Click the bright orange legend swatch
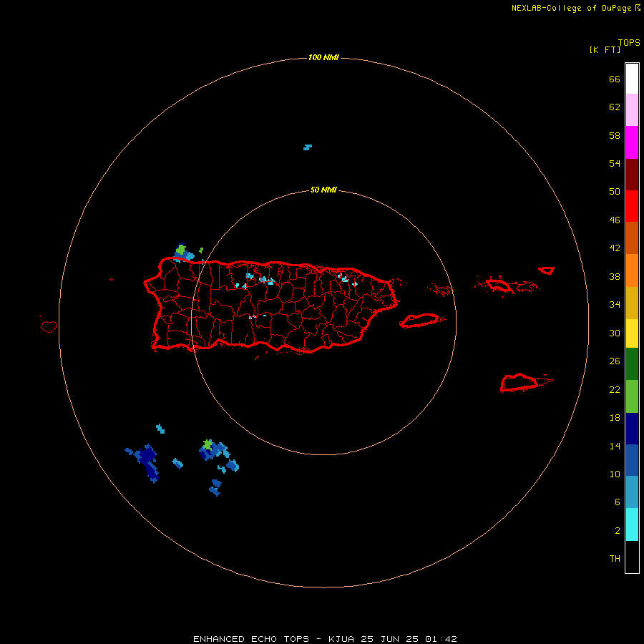The width and height of the screenshot is (644, 644). coord(632,270)
